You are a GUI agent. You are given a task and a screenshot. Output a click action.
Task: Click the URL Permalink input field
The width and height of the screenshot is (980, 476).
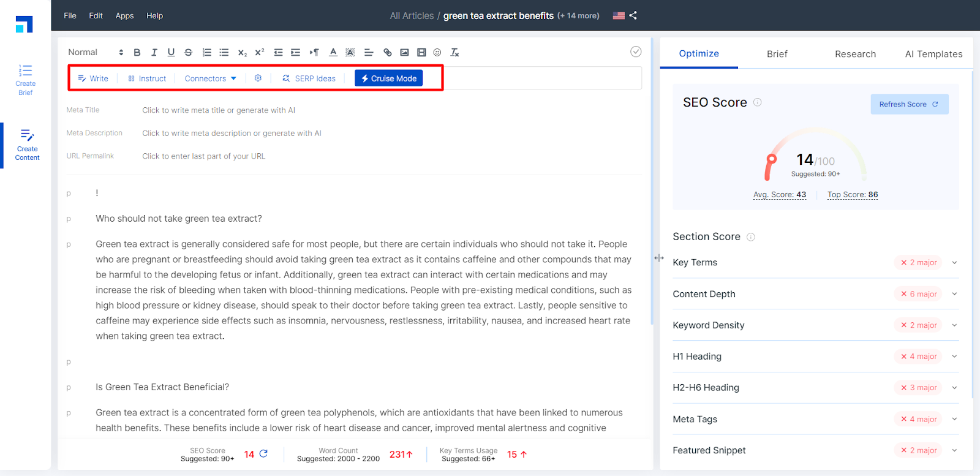203,156
